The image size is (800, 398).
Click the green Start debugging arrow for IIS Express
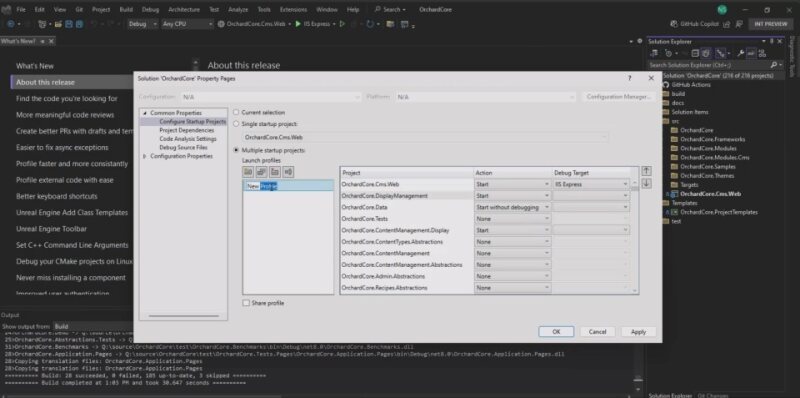click(x=298, y=24)
